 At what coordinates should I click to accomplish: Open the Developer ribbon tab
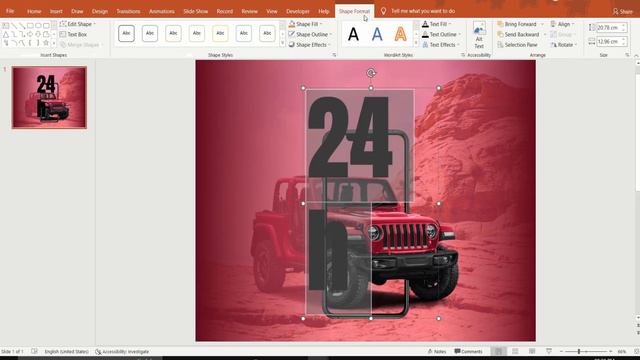(x=298, y=11)
